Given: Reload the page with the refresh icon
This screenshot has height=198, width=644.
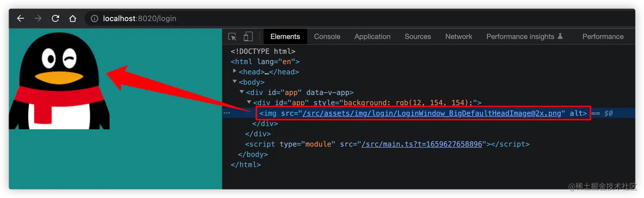Looking at the screenshot, I should click(55, 18).
